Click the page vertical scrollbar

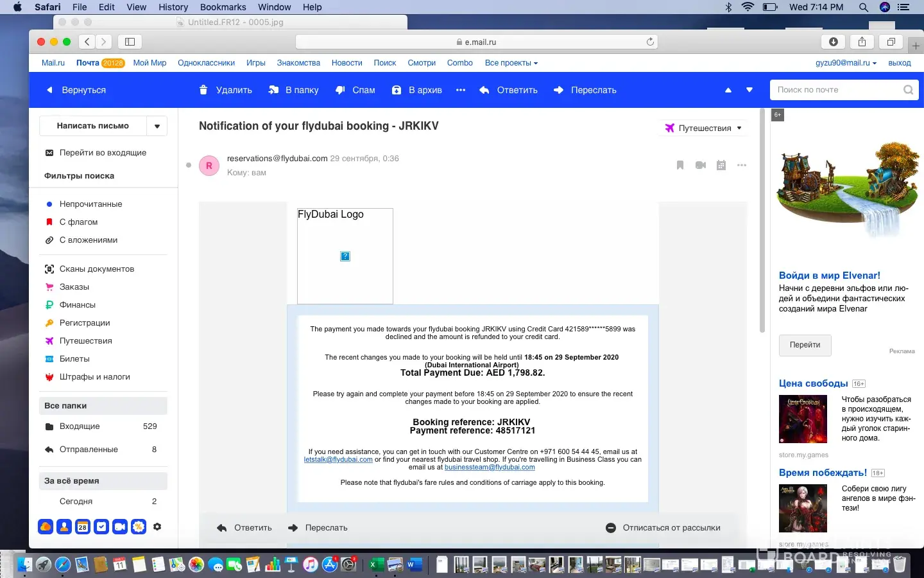[762, 222]
